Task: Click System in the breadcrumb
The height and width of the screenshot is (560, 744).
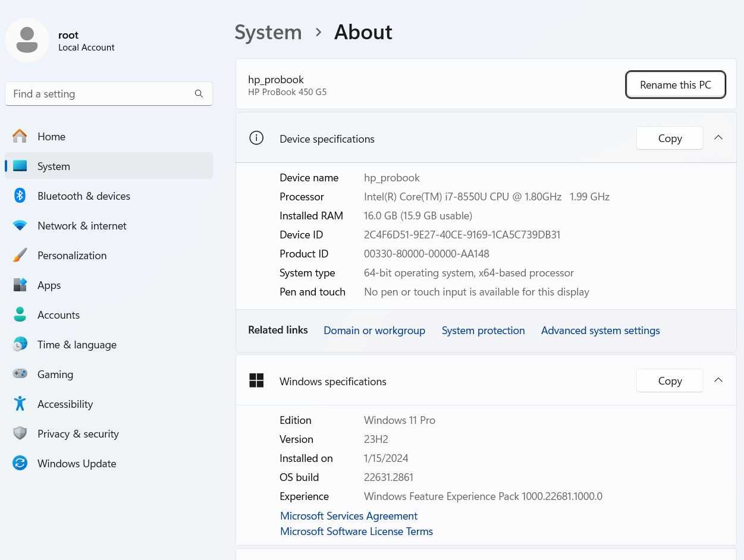Action: coord(268,32)
